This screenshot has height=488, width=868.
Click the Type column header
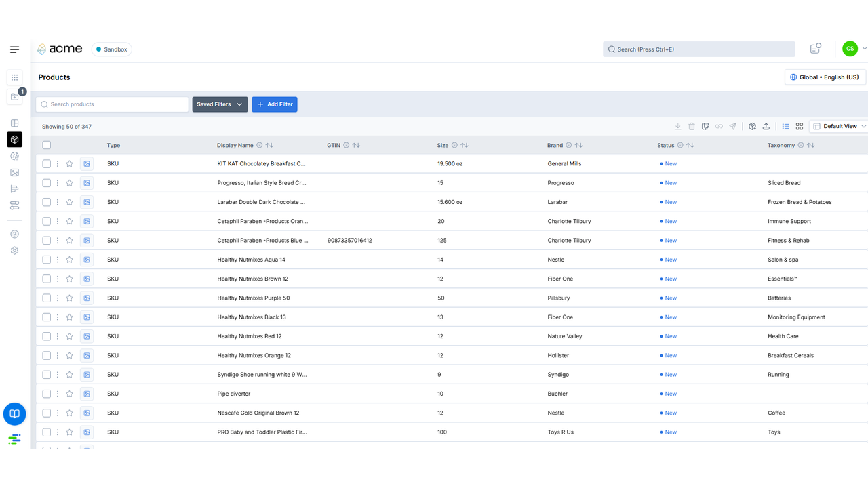pos(113,146)
